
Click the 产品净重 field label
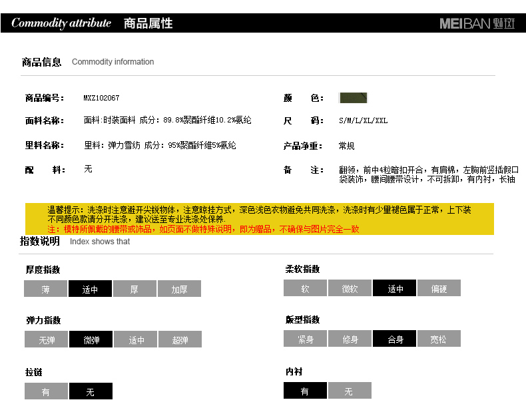pos(303,146)
